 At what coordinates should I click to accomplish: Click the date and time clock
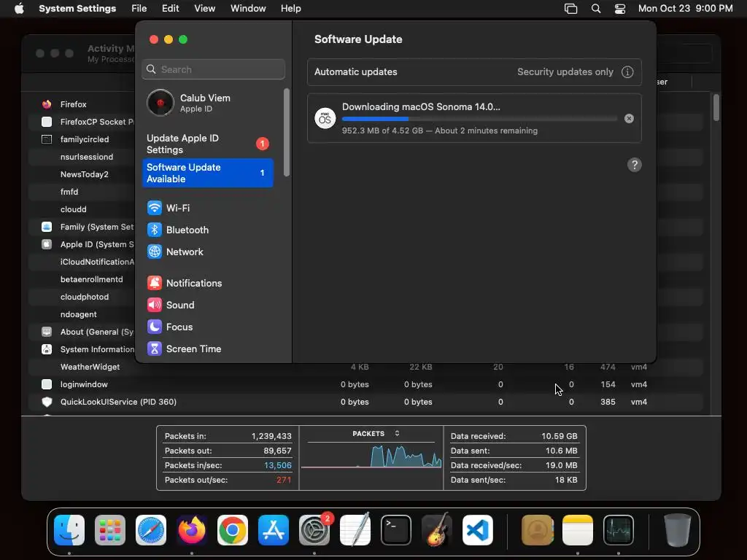[686, 9]
